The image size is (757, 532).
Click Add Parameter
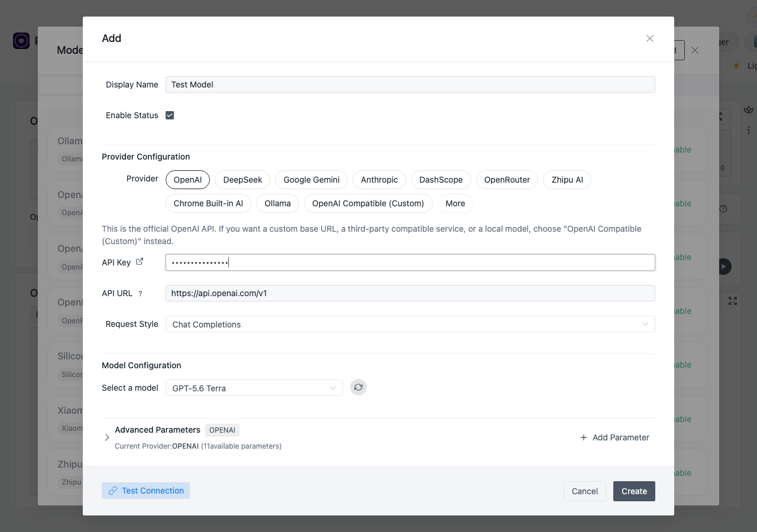point(614,437)
